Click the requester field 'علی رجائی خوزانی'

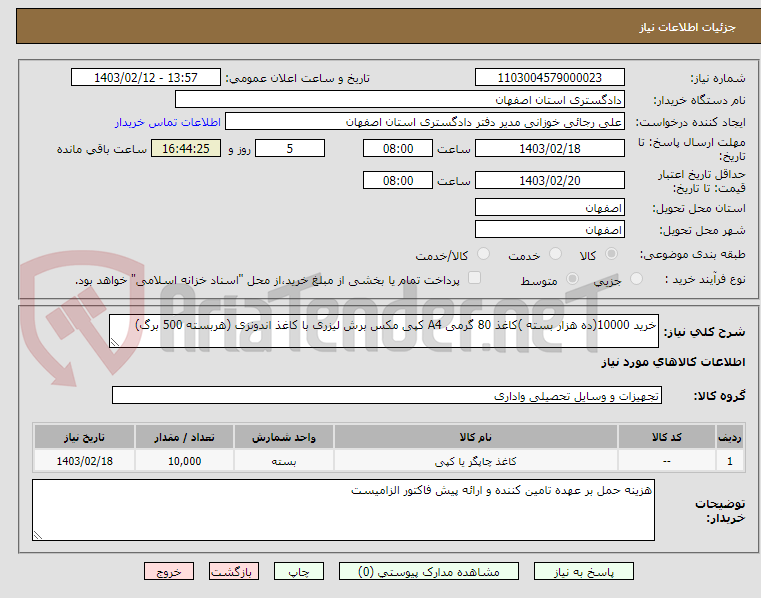pyautogui.click(x=425, y=122)
